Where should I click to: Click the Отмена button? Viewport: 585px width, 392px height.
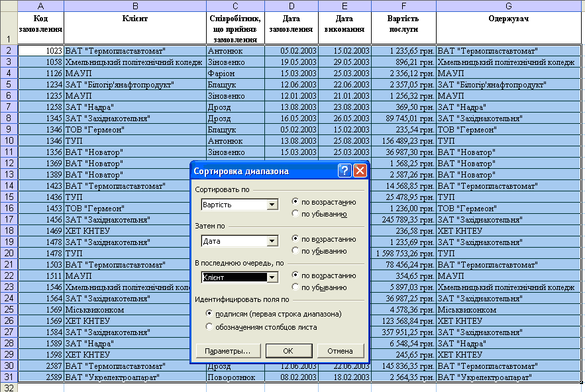[x=341, y=351]
